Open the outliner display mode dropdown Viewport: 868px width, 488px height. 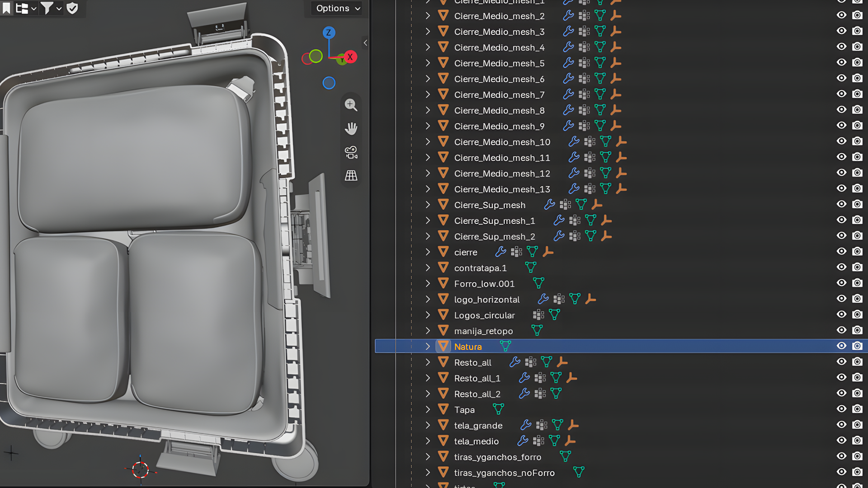(x=26, y=8)
